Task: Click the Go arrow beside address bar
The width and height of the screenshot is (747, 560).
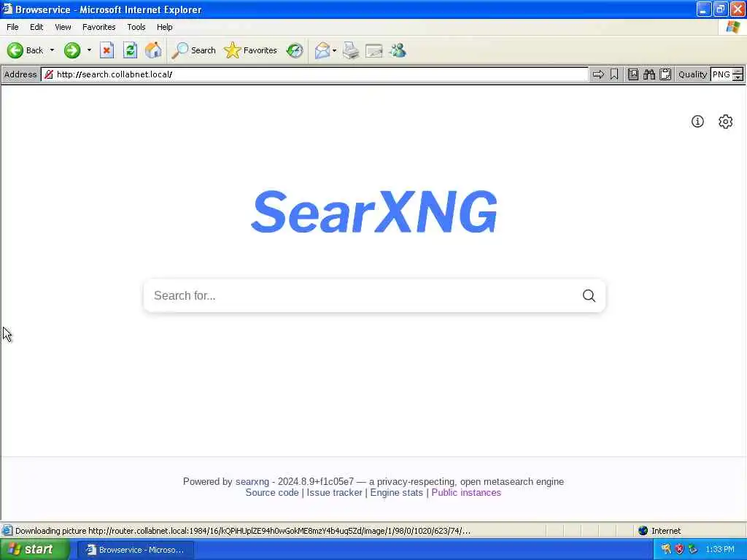Action: pyautogui.click(x=598, y=74)
